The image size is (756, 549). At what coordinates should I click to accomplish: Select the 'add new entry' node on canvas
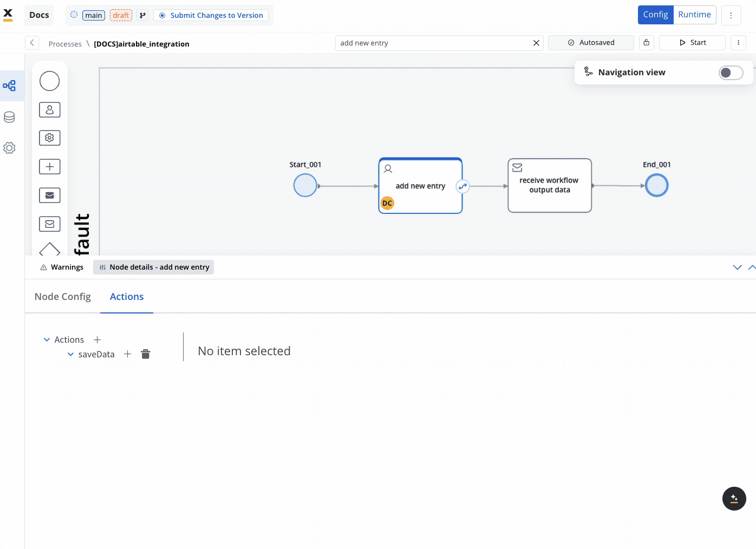tap(420, 186)
